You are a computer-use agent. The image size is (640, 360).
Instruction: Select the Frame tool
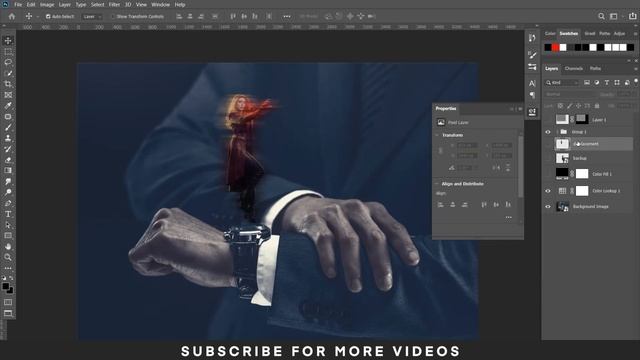(8, 95)
